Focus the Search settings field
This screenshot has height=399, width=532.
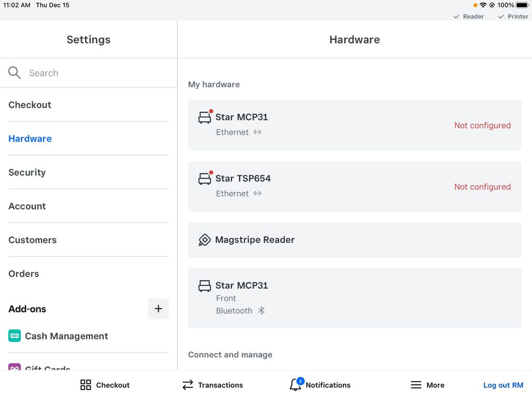tap(88, 73)
